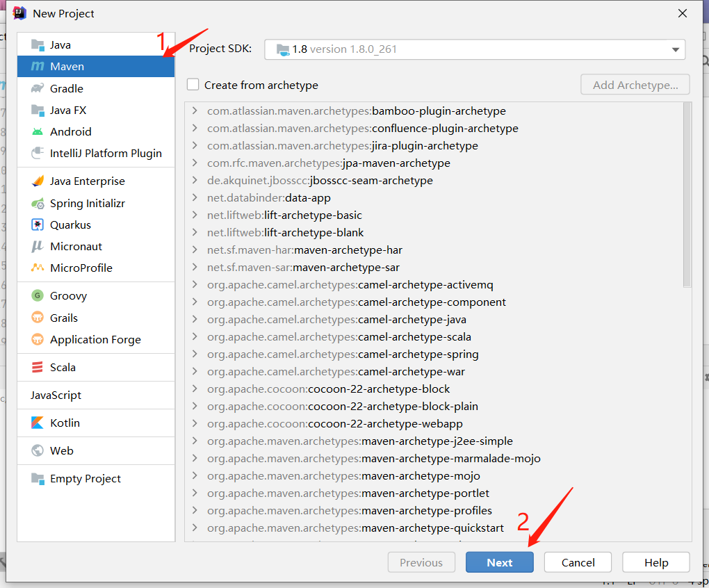Click the Application Forge icon
This screenshot has height=588, width=709.
pyautogui.click(x=38, y=339)
